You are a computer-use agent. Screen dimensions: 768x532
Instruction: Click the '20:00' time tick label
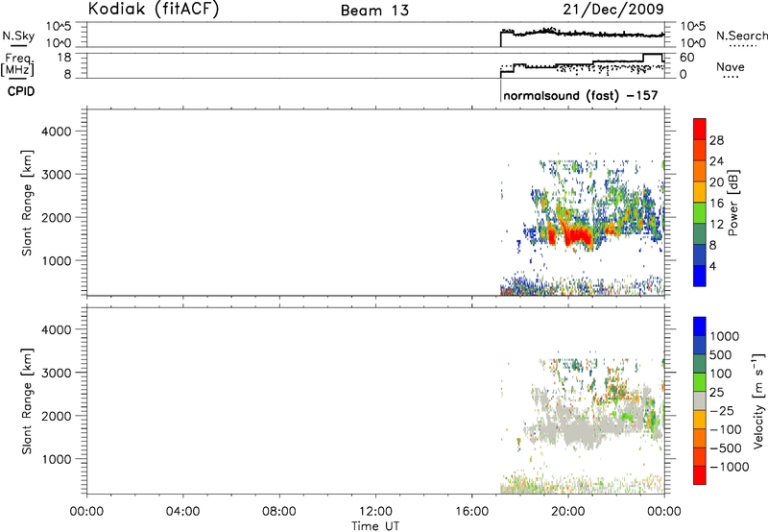(567, 512)
